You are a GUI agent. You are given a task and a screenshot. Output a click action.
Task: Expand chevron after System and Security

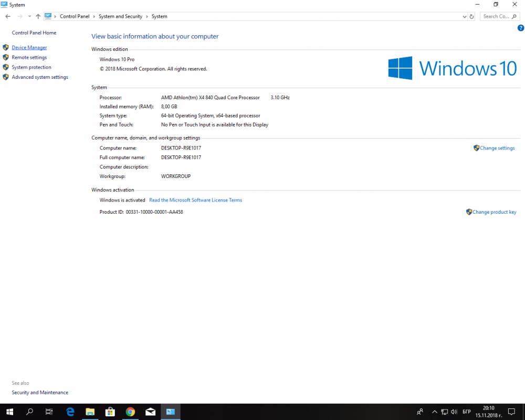tap(147, 16)
